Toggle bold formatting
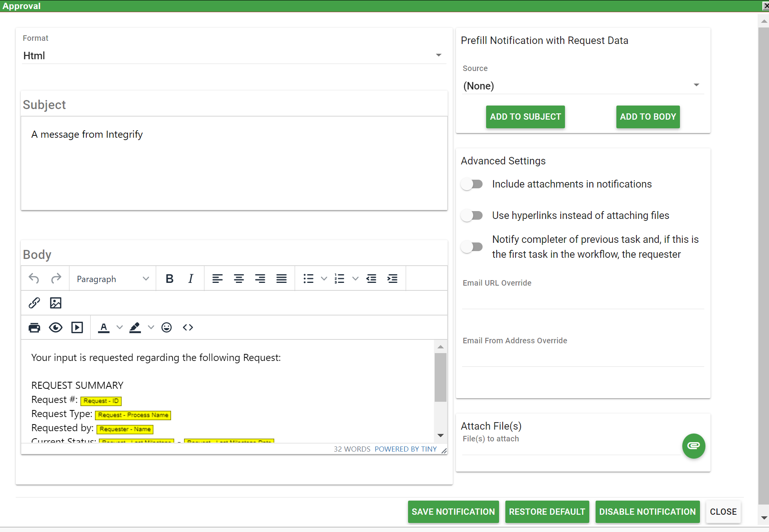Image resolution: width=769 pixels, height=532 pixels. pyautogui.click(x=169, y=279)
